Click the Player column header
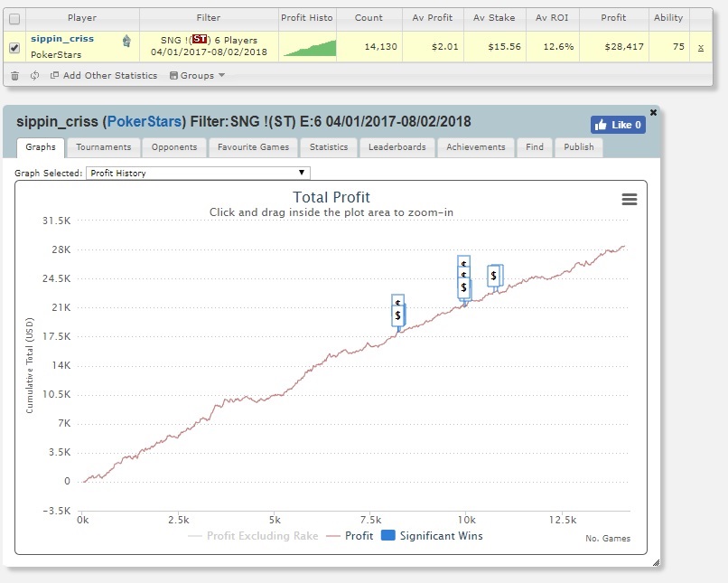The height and width of the screenshot is (583, 728). pos(82,18)
